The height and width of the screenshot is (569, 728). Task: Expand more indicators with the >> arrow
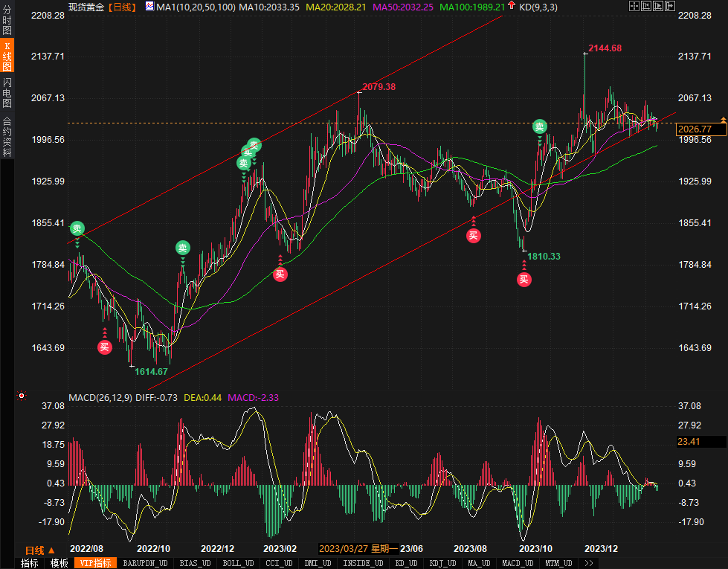tap(588, 563)
